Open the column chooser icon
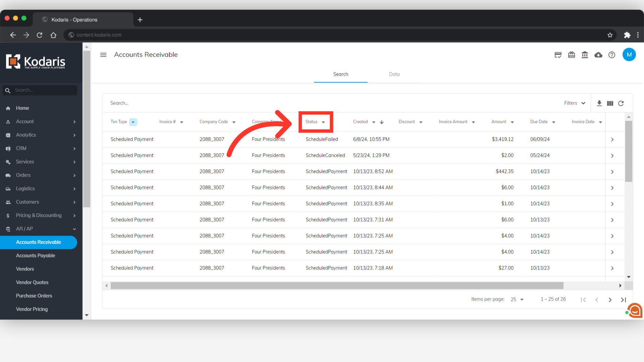 tap(610, 103)
